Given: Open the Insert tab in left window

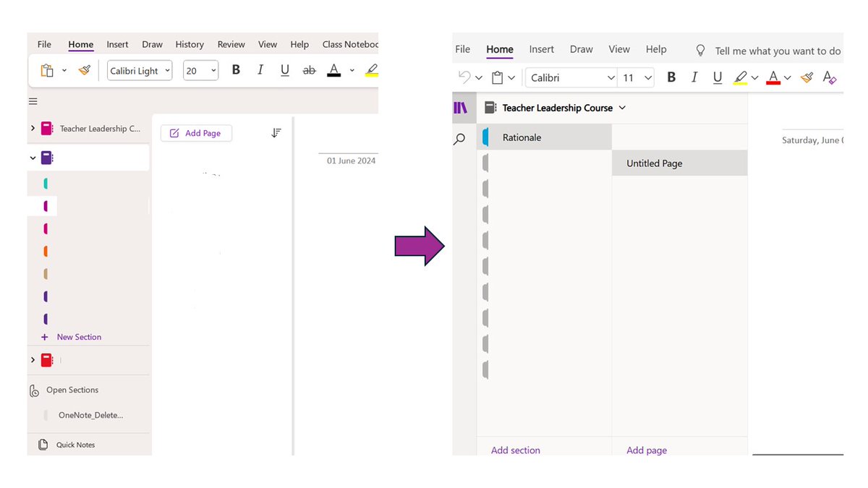Looking at the screenshot, I should (x=117, y=44).
